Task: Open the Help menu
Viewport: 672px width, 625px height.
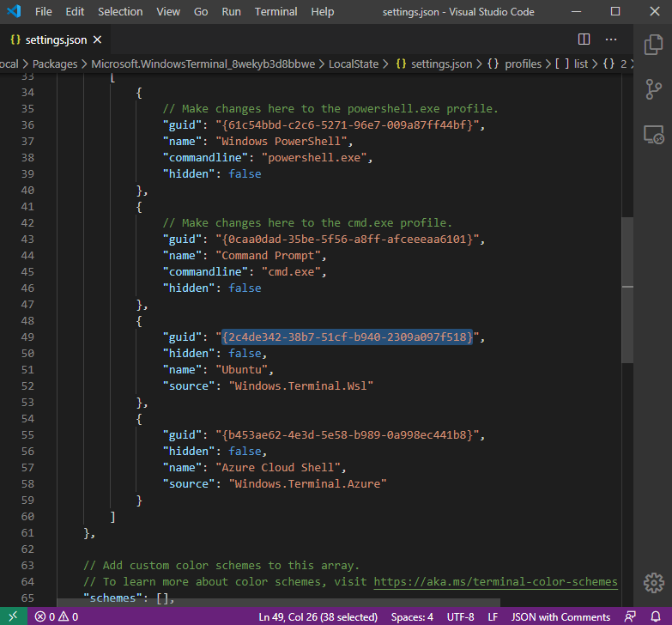Action: [323, 11]
